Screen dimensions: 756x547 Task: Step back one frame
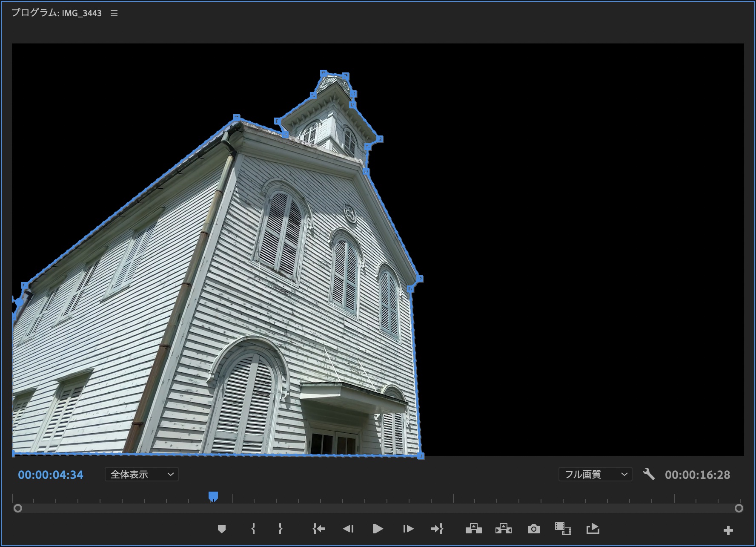[x=348, y=529]
